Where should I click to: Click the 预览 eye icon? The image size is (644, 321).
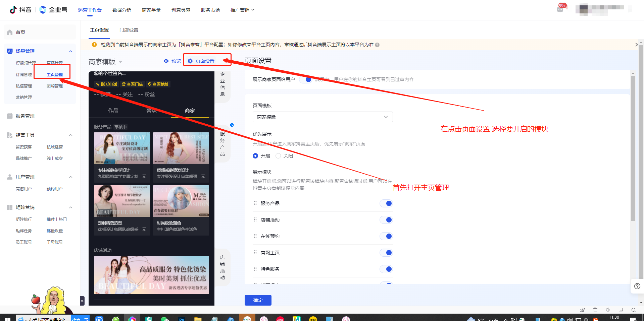click(166, 61)
